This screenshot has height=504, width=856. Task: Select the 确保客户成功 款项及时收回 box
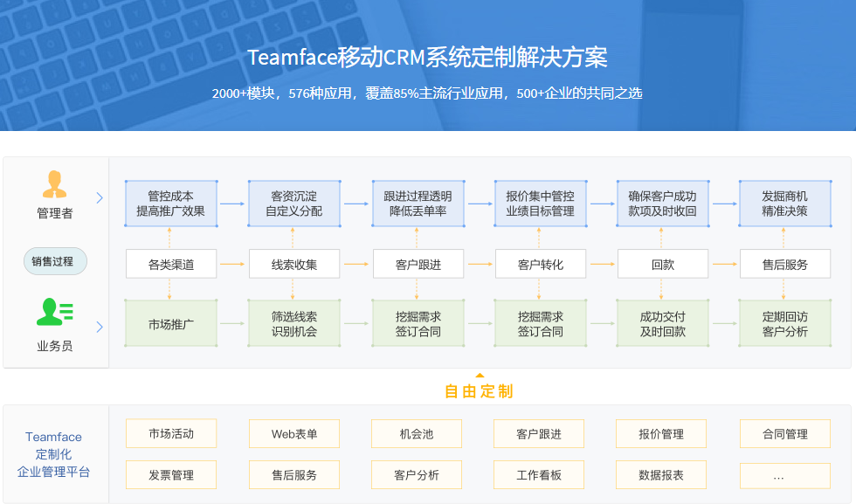point(663,204)
